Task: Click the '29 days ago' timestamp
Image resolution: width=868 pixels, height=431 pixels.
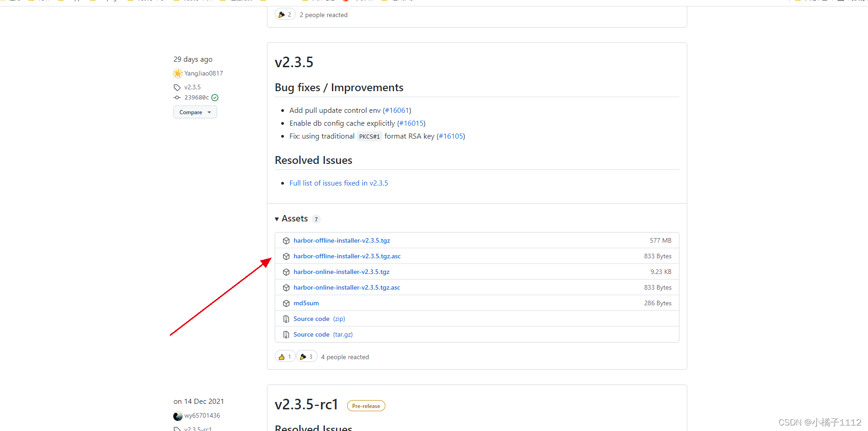Action: click(193, 59)
